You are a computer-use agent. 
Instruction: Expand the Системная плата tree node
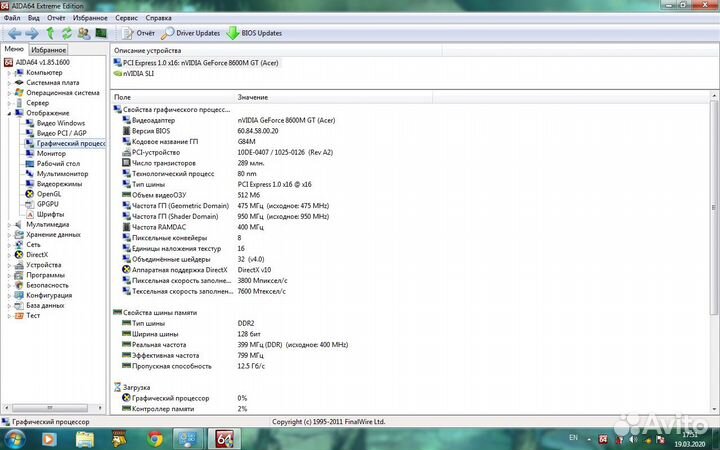tap(9, 83)
